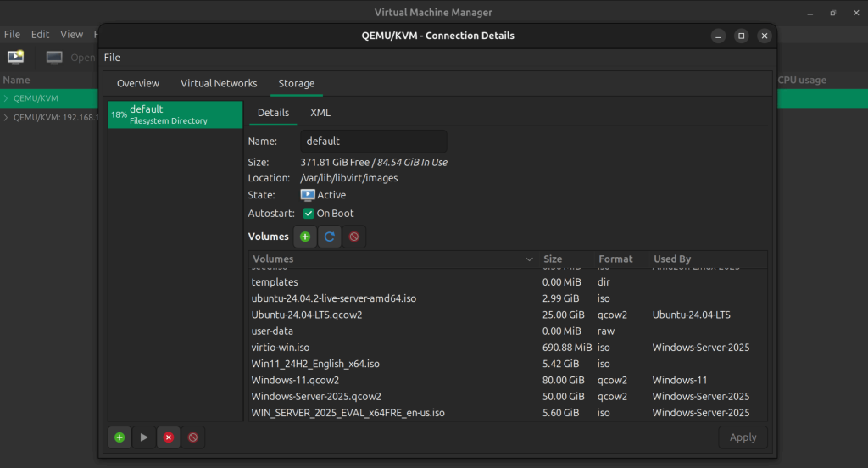This screenshot has height=468, width=868.
Task: Click the 371.81 GiB Free size text
Action: pos(335,162)
